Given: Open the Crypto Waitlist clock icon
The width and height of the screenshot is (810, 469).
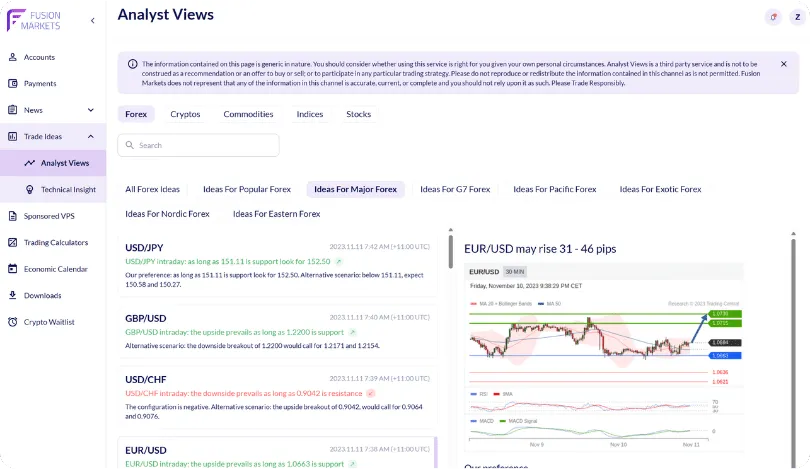Looking at the screenshot, I should 12,322.
